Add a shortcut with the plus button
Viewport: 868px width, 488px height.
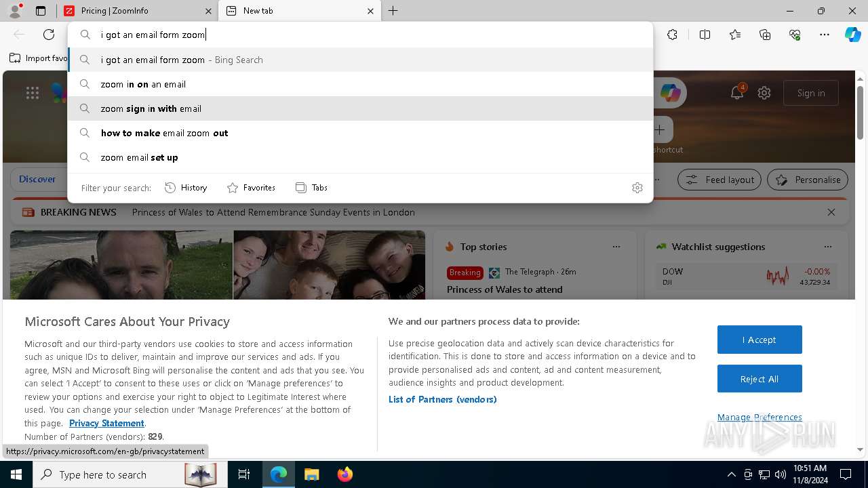(x=660, y=129)
